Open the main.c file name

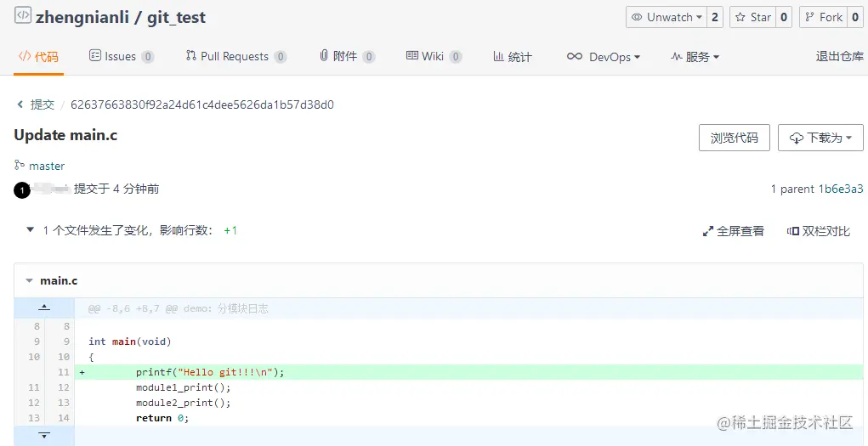[59, 280]
